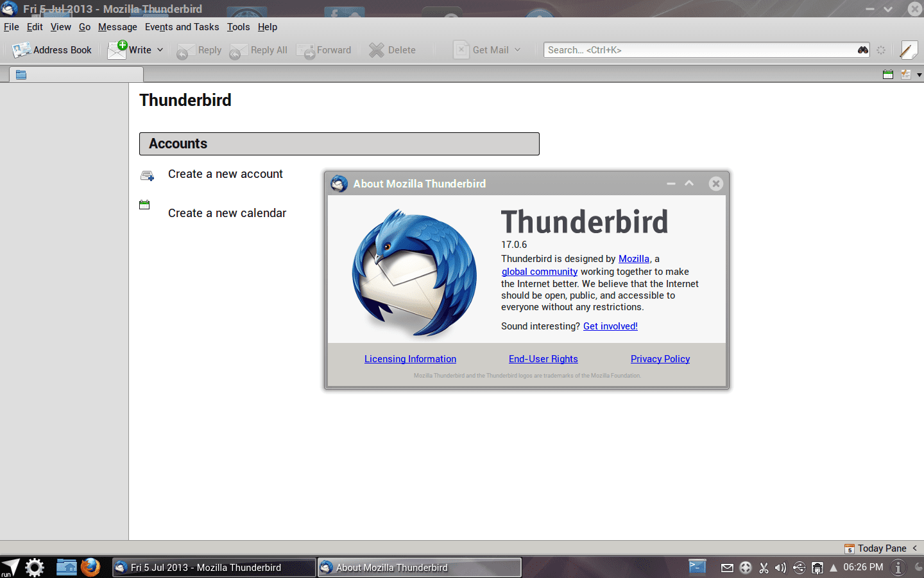Click the Accounts section header
Image resolution: width=924 pixels, height=578 pixels.
[339, 144]
